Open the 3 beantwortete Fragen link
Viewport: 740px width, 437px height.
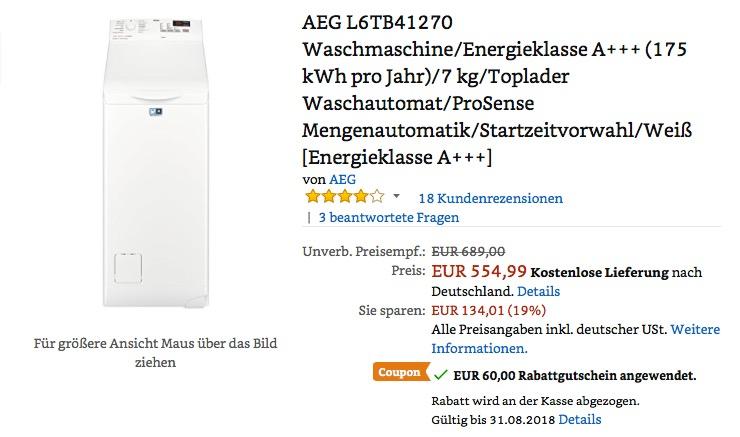pyautogui.click(x=388, y=217)
